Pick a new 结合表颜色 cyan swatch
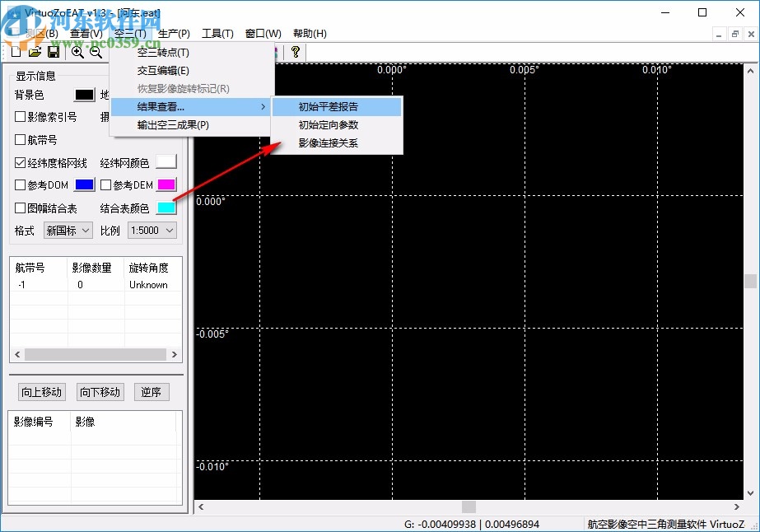The width and height of the screenshot is (760, 532). click(166, 208)
